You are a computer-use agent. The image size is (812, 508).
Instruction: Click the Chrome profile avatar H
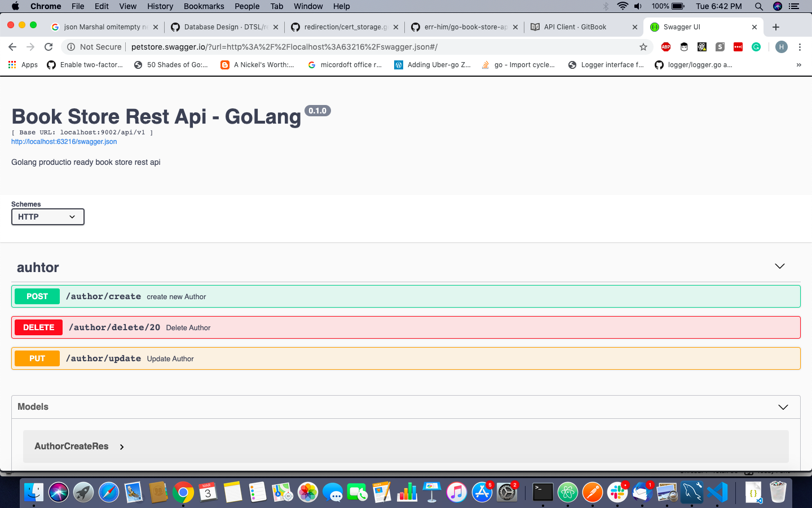tap(782, 47)
